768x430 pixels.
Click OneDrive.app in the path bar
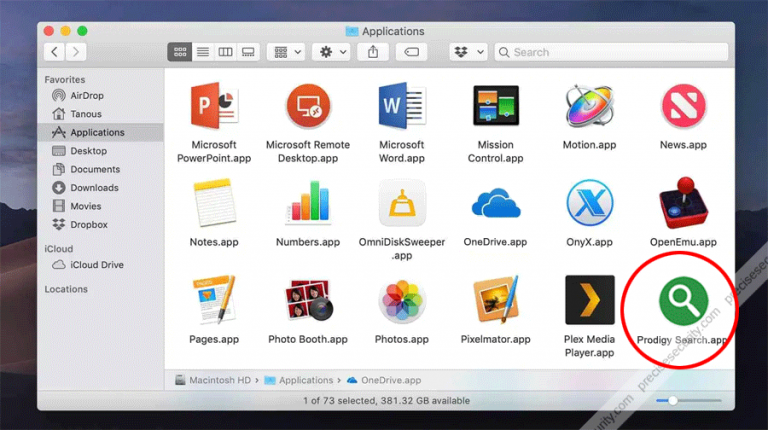point(384,380)
